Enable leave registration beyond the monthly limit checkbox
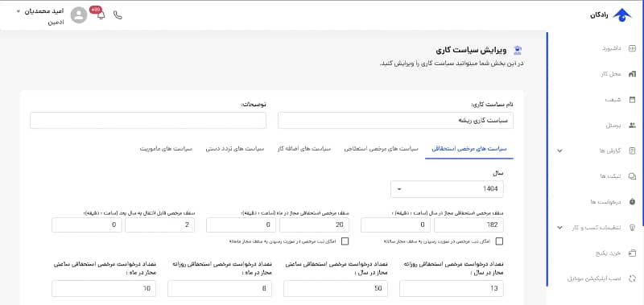The height and width of the screenshot is (305, 644). (x=345, y=241)
